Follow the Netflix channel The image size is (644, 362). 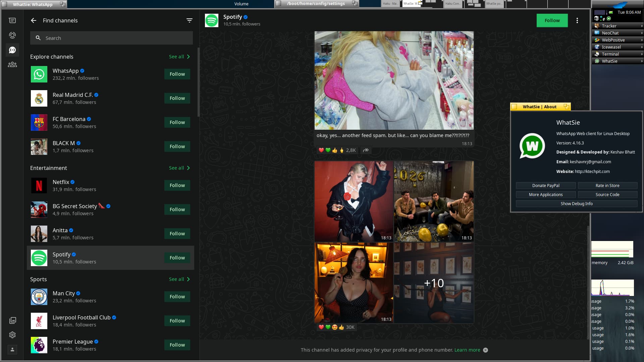[x=177, y=185]
